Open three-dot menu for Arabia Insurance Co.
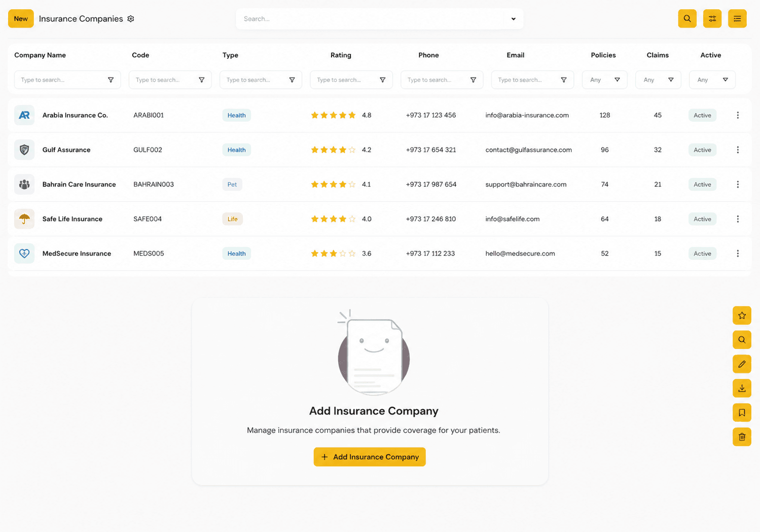The image size is (760, 532). (x=738, y=115)
